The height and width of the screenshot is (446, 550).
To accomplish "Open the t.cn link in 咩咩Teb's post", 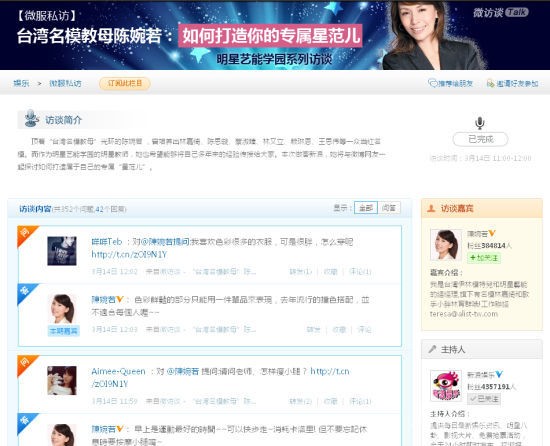I will [x=129, y=255].
